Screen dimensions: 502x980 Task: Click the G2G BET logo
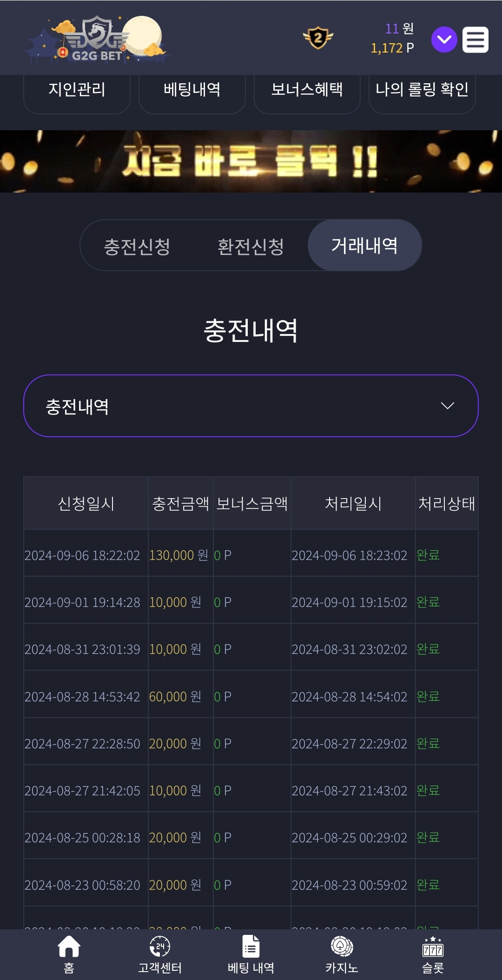[97, 40]
